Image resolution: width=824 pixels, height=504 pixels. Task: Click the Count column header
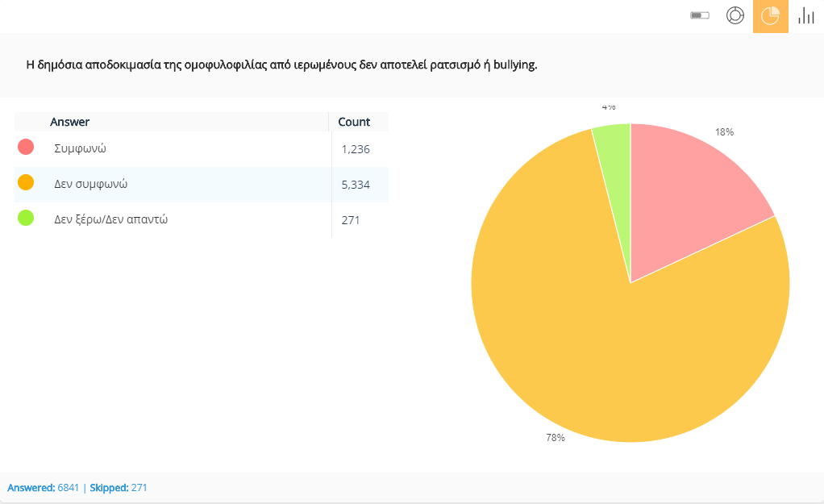pos(354,122)
